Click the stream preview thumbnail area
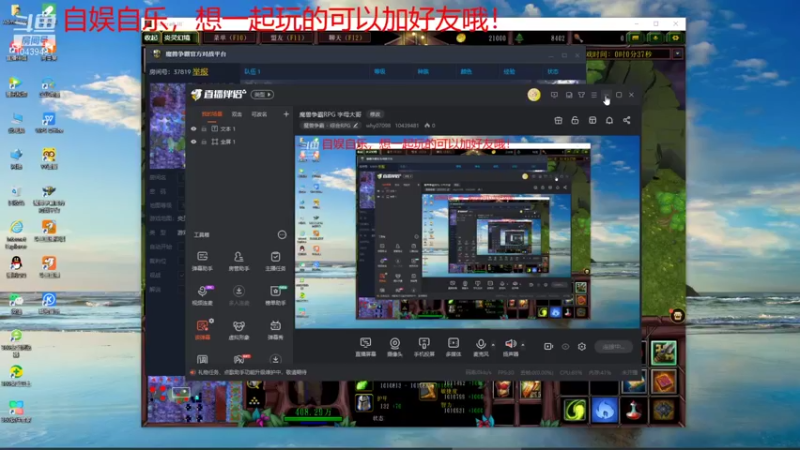 (467, 232)
